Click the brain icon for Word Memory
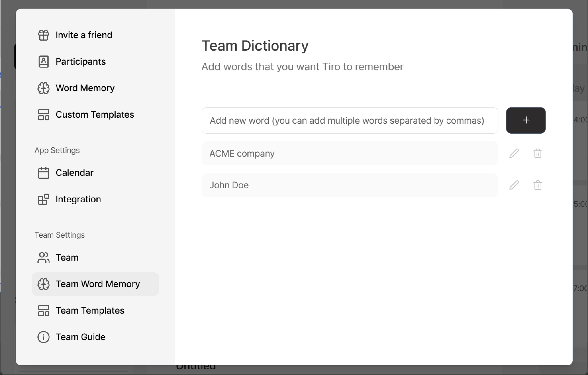 click(x=43, y=88)
